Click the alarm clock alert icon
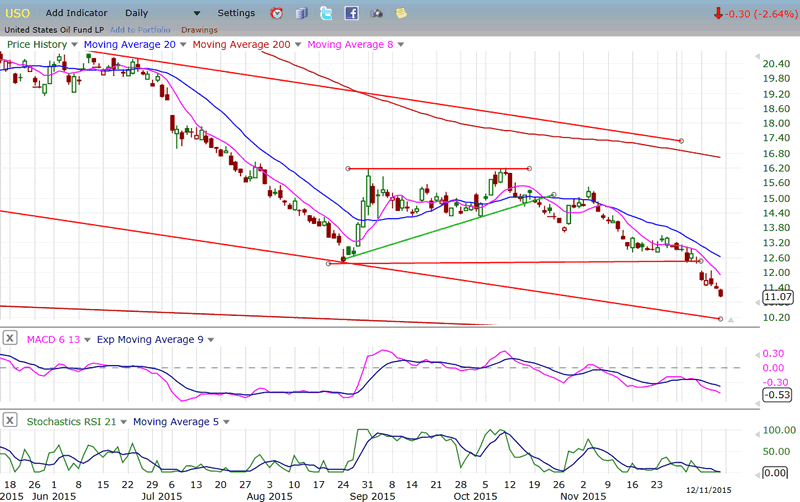 click(276, 14)
